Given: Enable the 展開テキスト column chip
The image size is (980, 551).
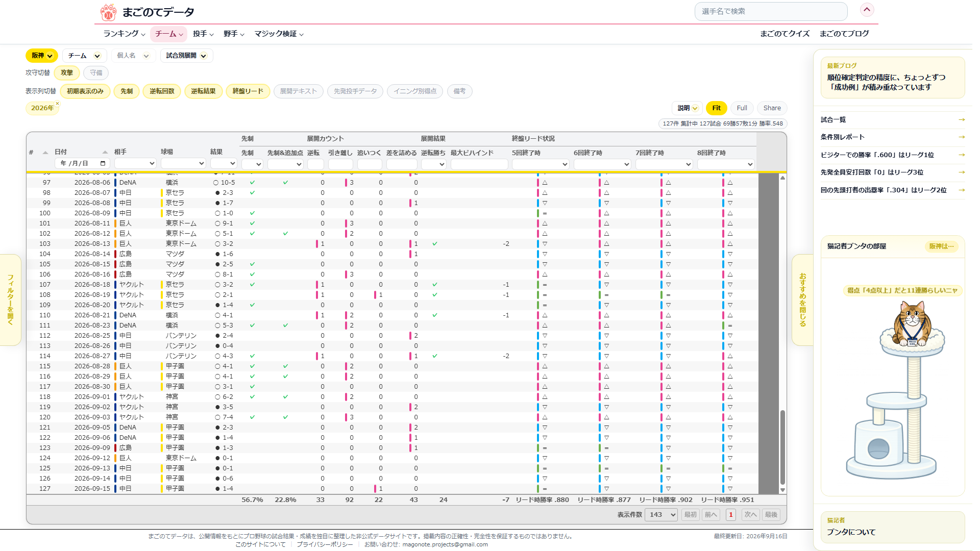Looking at the screenshot, I should [x=299, y=91].
